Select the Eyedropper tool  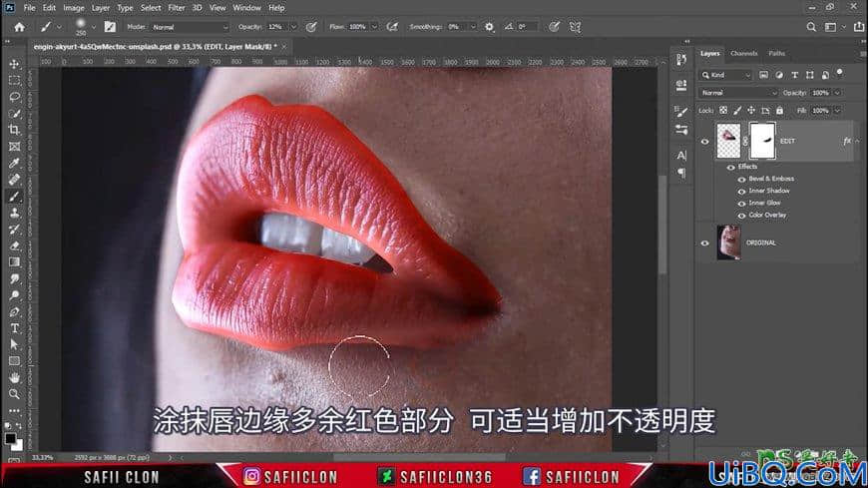pyautogui.click(x=14, y=164)
